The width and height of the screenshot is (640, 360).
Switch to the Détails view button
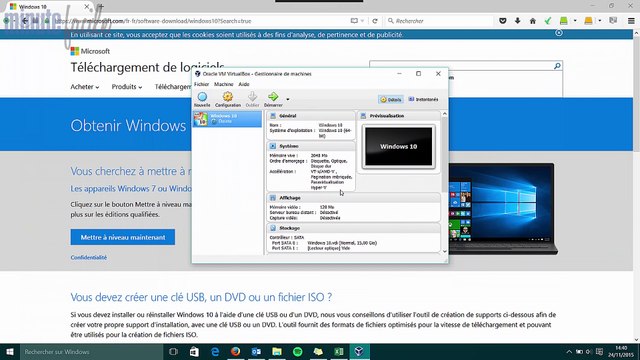coord(391,100)
